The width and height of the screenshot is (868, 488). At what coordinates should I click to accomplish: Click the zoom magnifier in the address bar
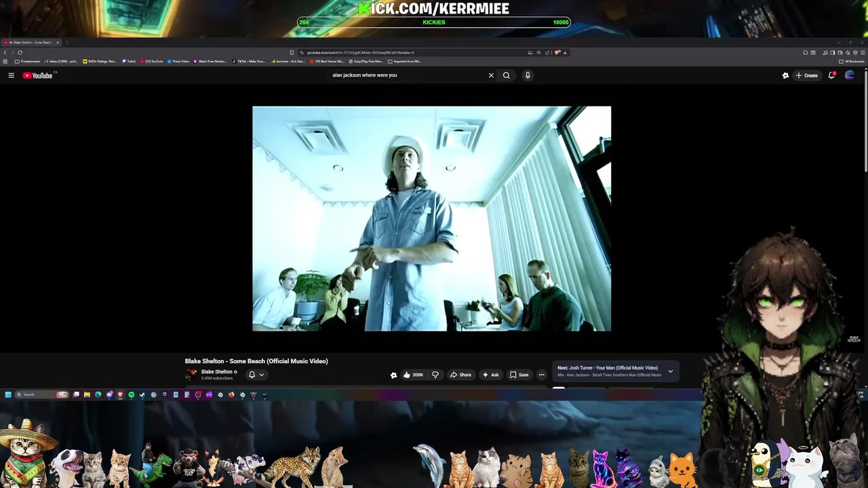pyautogui.click(x=538, y=52)
